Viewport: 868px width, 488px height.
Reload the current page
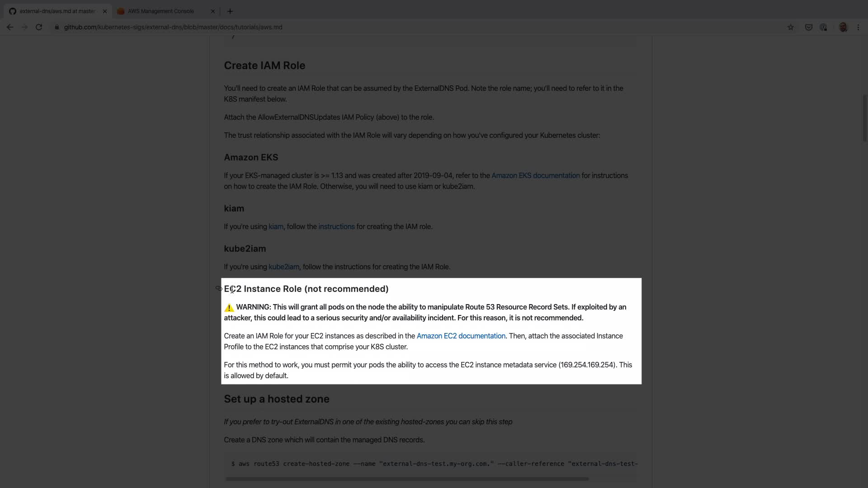pos(39,27)
